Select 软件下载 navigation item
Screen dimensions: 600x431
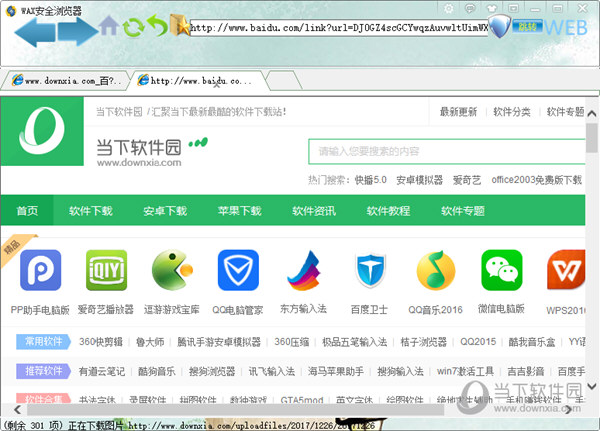pyautogui.click(x=91, y=210)
